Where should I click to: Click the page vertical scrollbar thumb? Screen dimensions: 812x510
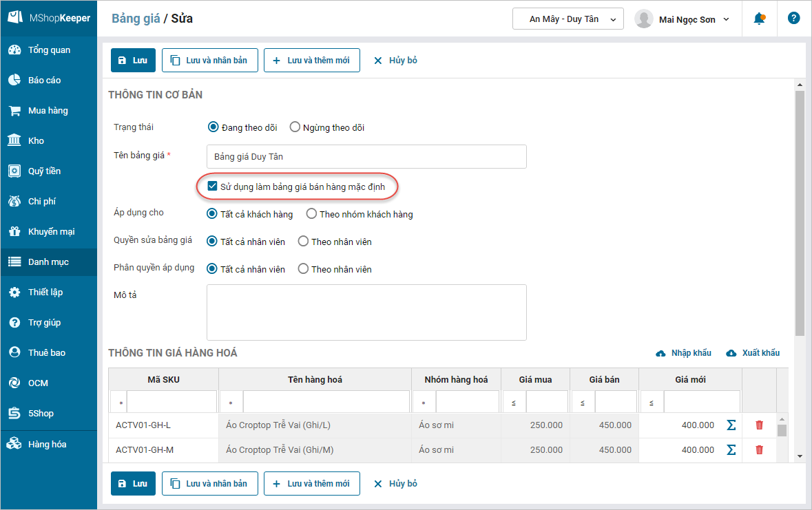pos(800,213)
